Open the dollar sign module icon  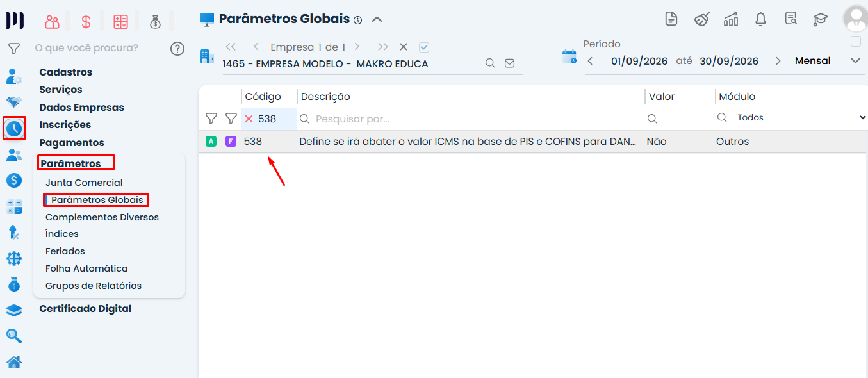click(x=86, y=22)
